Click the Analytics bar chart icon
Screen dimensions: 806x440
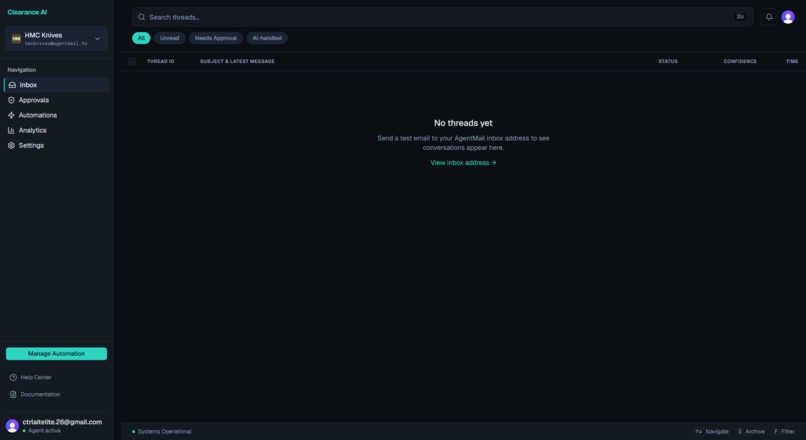(11, 131)
